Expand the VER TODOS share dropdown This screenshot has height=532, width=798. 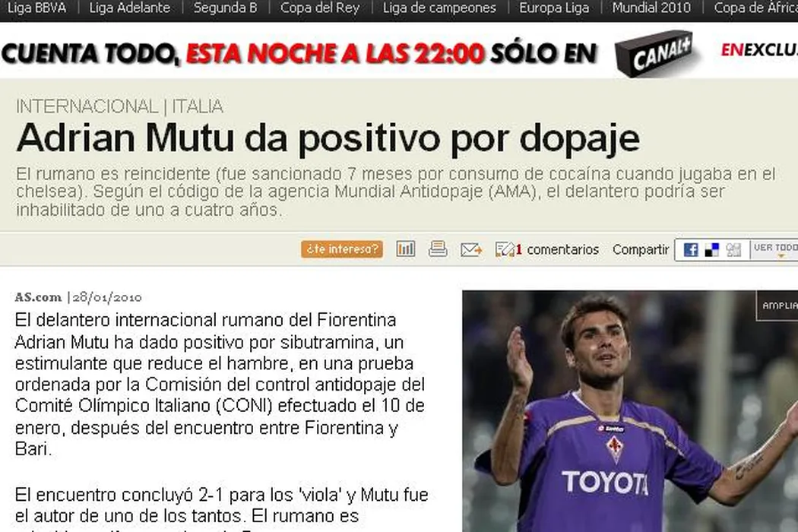776,250
